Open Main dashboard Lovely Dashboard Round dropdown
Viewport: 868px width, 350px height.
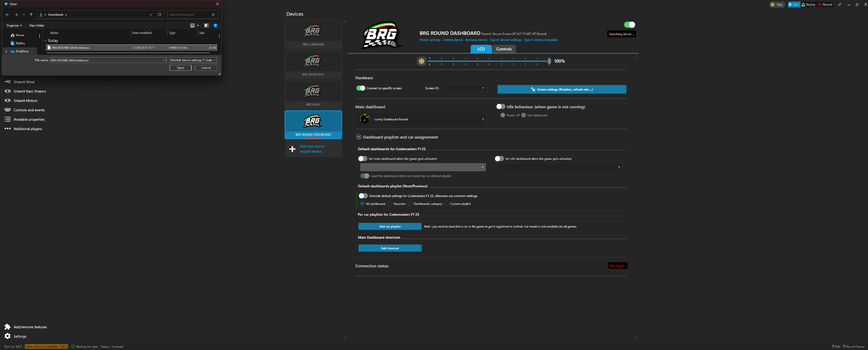point(421,119)
